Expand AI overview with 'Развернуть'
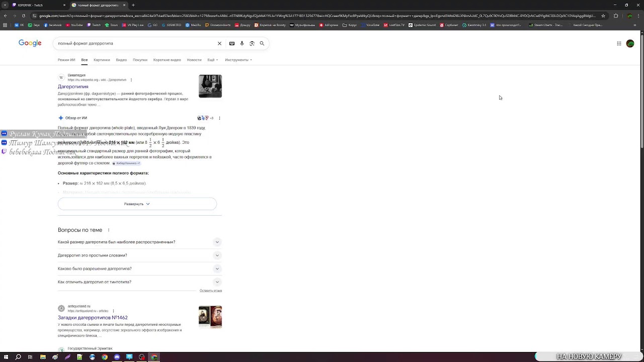Screen dimensions: 644x362 [137, 204]
